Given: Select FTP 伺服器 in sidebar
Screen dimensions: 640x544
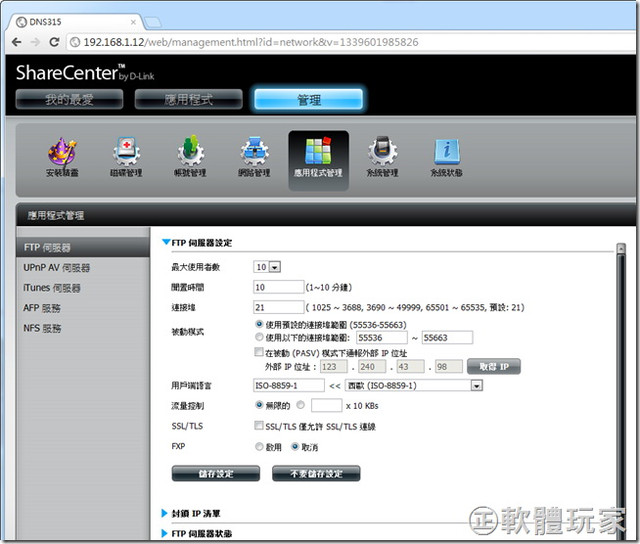Looking at the screenshot, I should 83,247.
